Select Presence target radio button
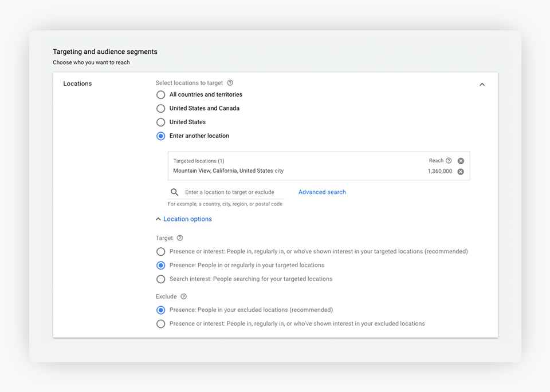 161,266
